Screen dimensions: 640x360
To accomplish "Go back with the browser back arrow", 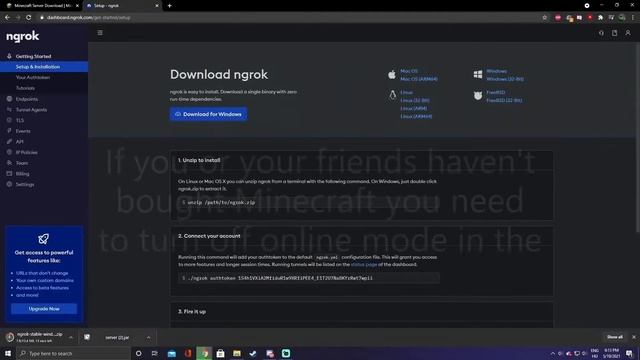I will (7, 18).
